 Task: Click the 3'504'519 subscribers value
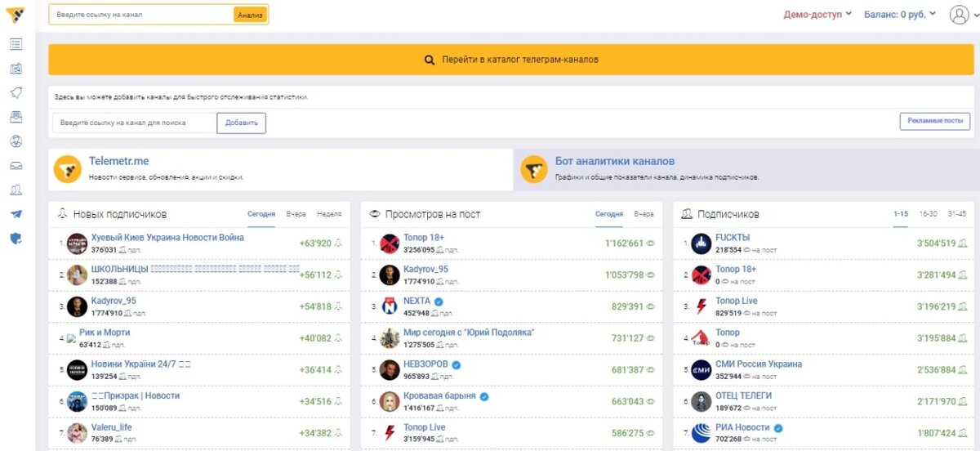pos(936,243)
